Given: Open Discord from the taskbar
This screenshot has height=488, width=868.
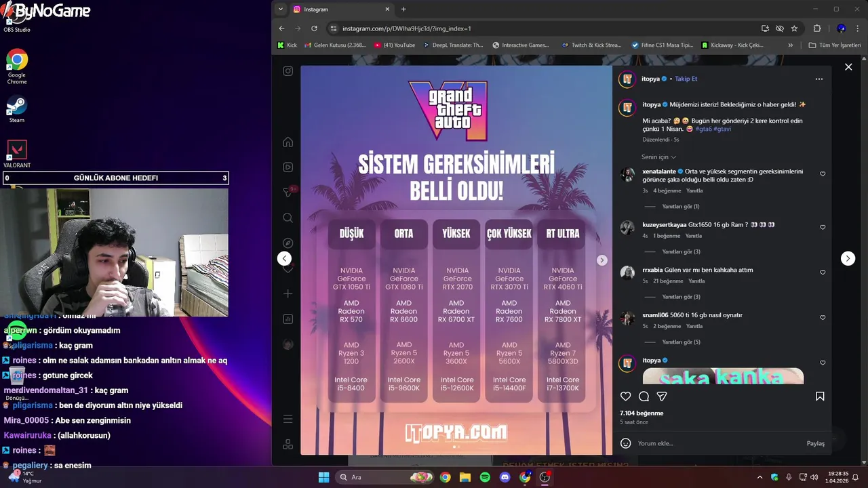Looking at the screenshot, I should tap(505, 477).
